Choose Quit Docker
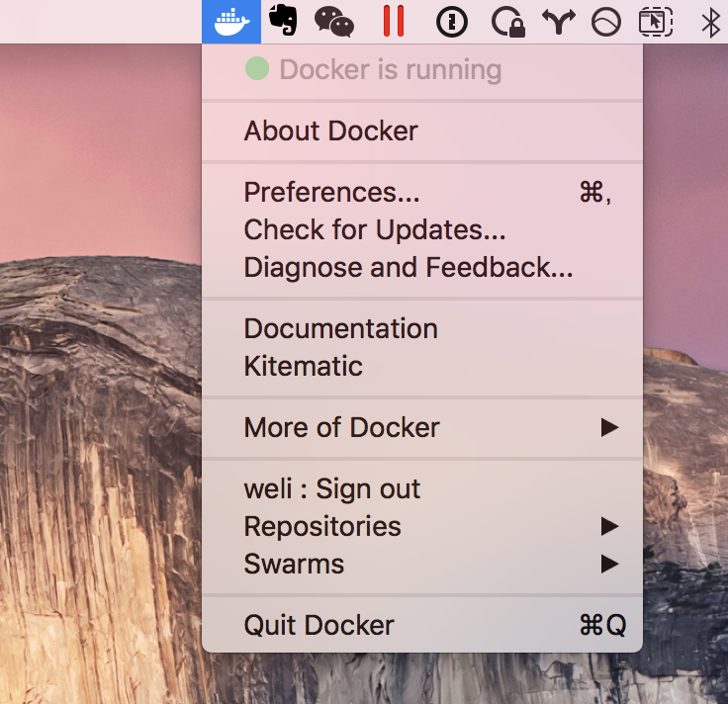The width and height of the screenshot is (728, 704). pos(422,625)
